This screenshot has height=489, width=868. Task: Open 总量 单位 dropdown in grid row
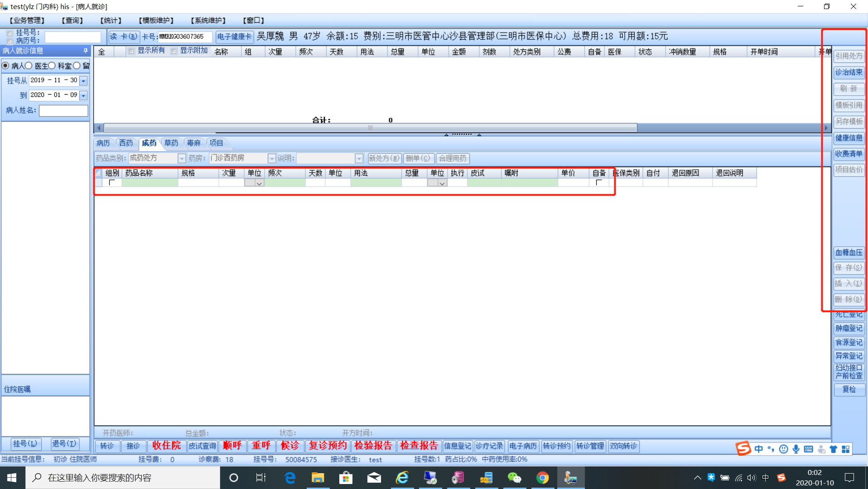pyautogui.click(x=442, y=183)
